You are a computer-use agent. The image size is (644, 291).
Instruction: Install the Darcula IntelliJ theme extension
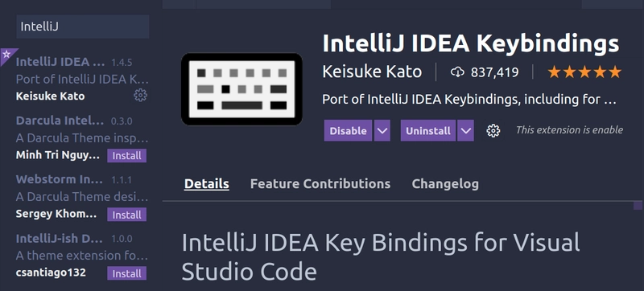(x=127, y=156)
